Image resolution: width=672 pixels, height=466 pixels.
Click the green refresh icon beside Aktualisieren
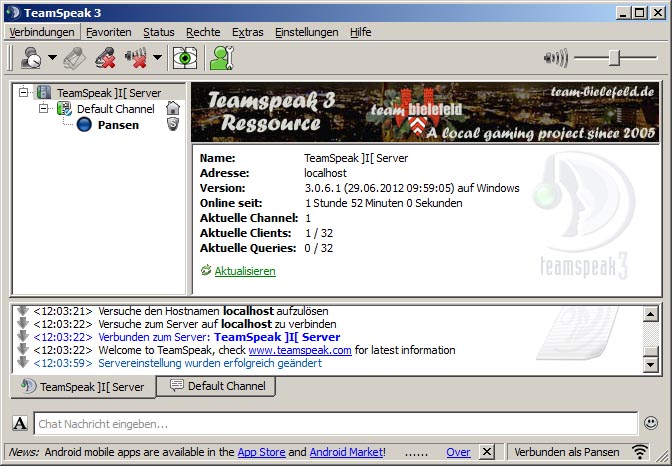pyautogui.click(x=206, y=270)
